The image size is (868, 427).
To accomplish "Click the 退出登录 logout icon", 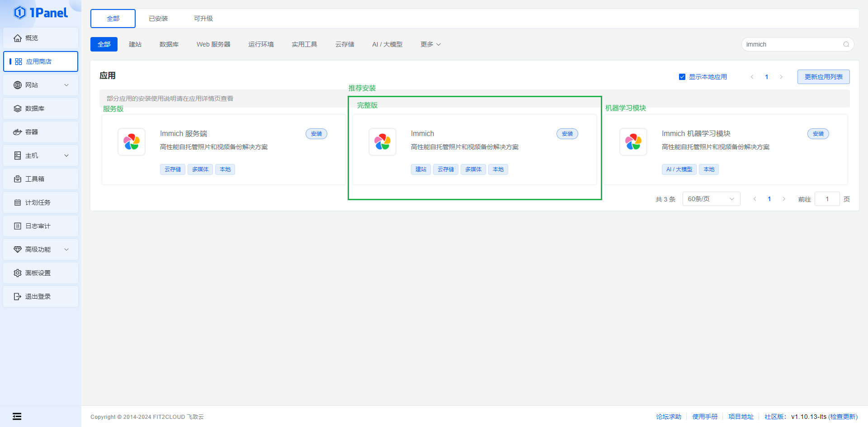I will point(18,296).
